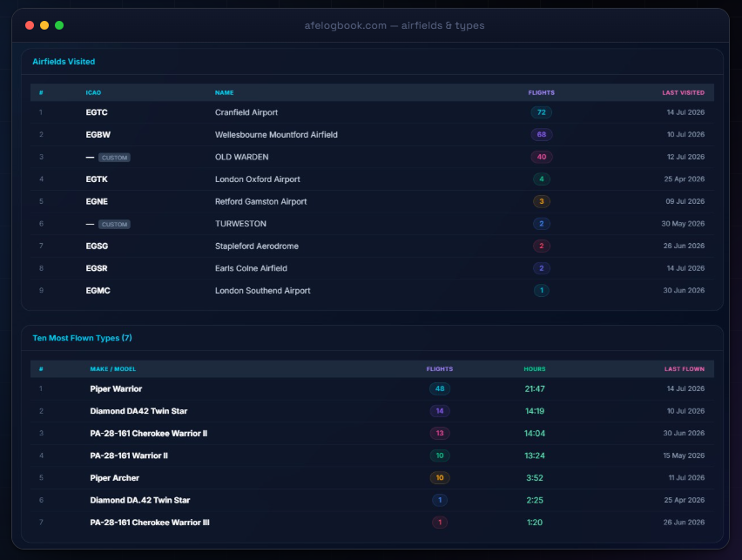
Task: Select the London Oxford Airport row
Action: coord(372,179)
